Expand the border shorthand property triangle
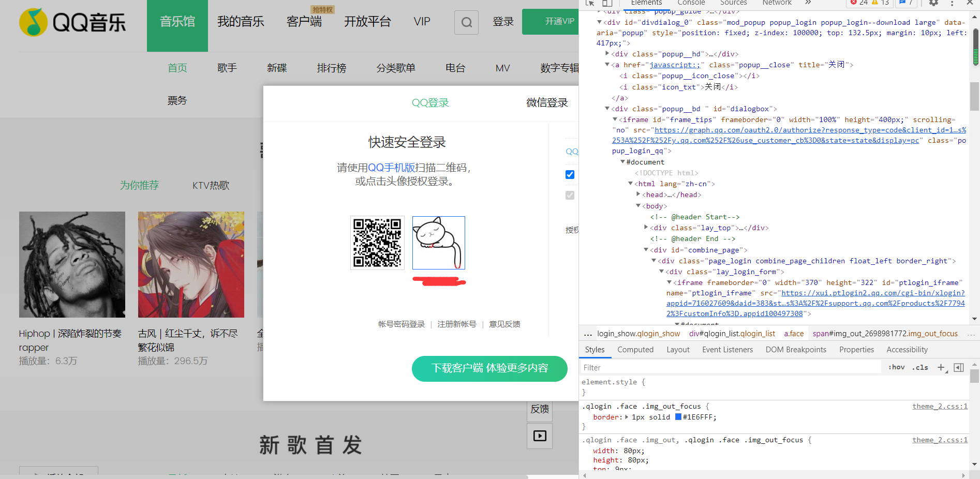 [x=627, y=417]
